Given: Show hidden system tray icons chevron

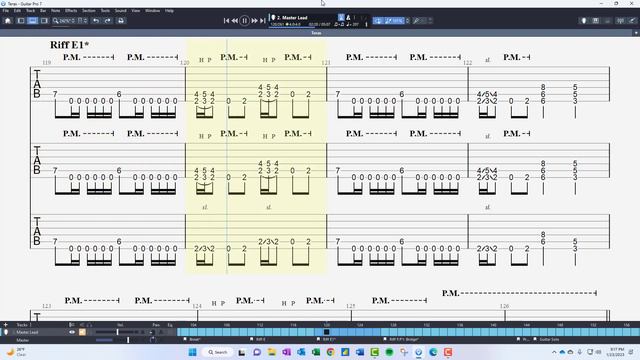Looking at the screenshot, I should pos(554,352).
